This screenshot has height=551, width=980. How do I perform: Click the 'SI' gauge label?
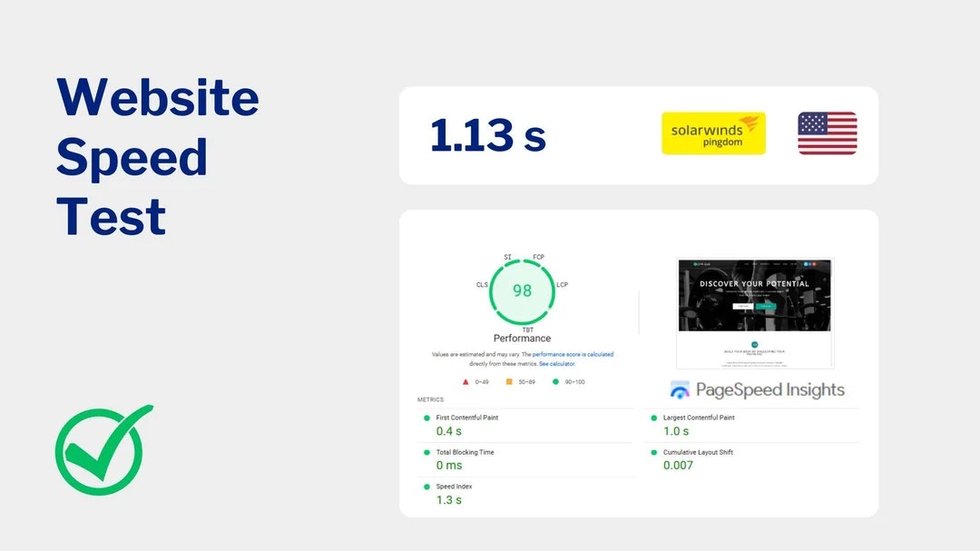point(507,257)
